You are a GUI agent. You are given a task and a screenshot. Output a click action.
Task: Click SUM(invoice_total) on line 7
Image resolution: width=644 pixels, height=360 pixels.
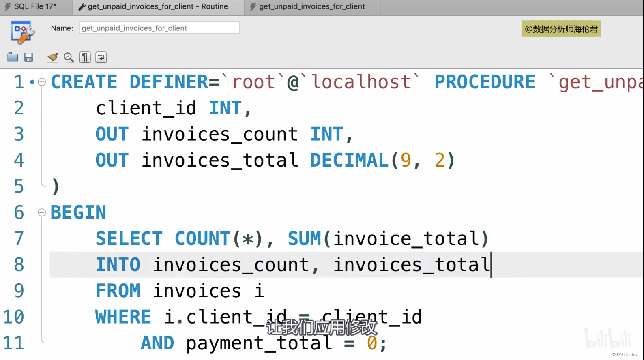[388, 238]
